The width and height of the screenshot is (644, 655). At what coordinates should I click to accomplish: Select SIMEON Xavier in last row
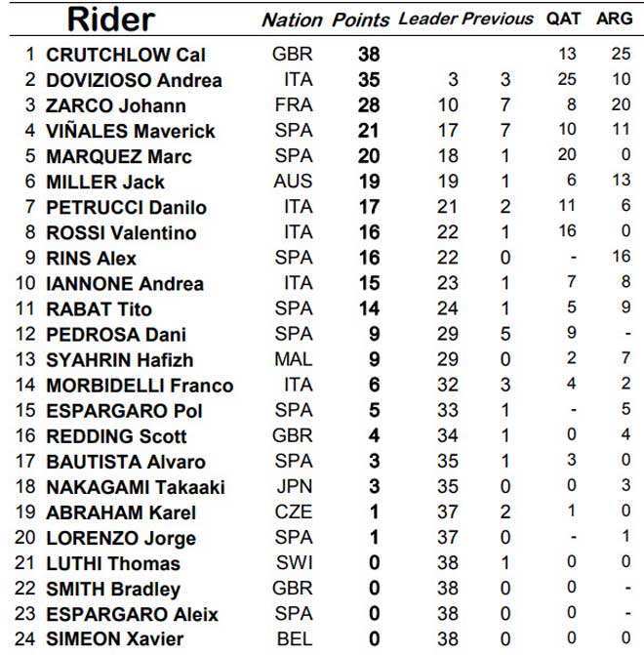(114, 639)
